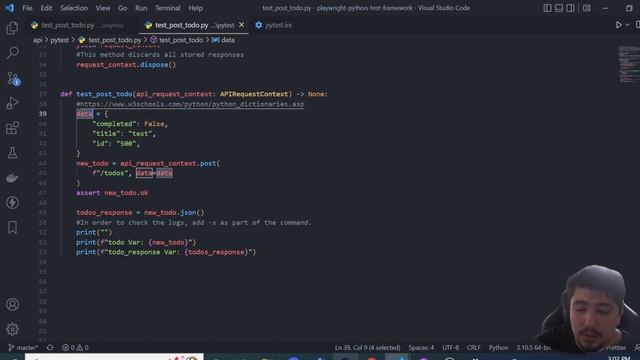Toggle the secondary side bar layout icon

(570, 8)
